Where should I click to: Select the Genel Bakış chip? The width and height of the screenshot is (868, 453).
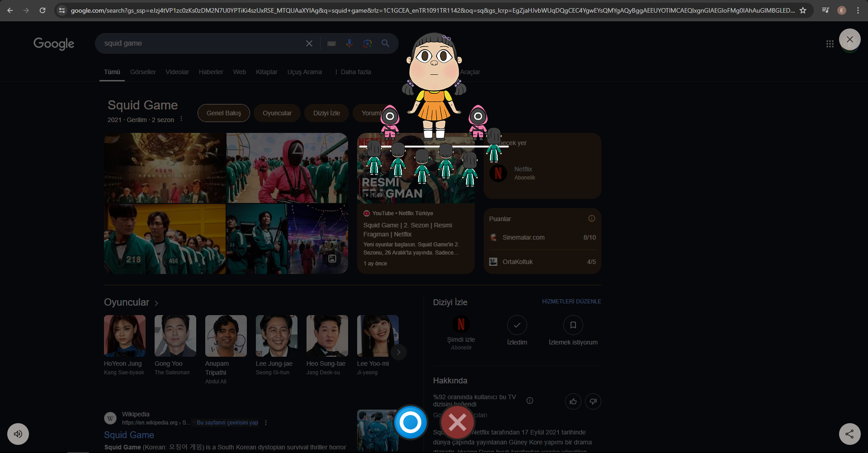224,113
